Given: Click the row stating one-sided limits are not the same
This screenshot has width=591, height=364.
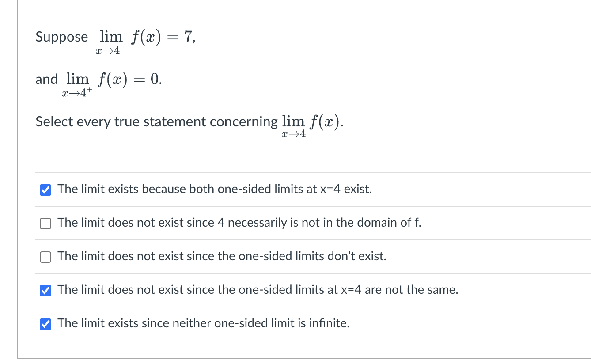Looking at the screenshot, I should pos(258,289).
